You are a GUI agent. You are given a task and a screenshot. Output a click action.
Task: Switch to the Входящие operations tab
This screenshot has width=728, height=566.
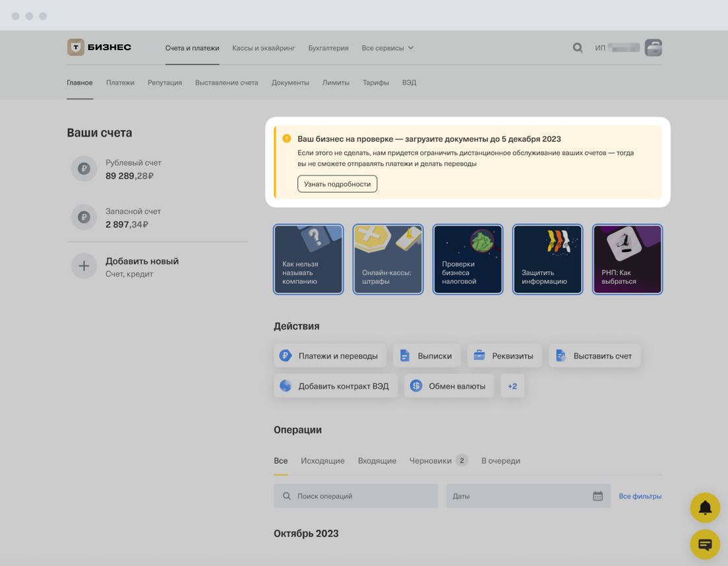click(x=377, y=460)
